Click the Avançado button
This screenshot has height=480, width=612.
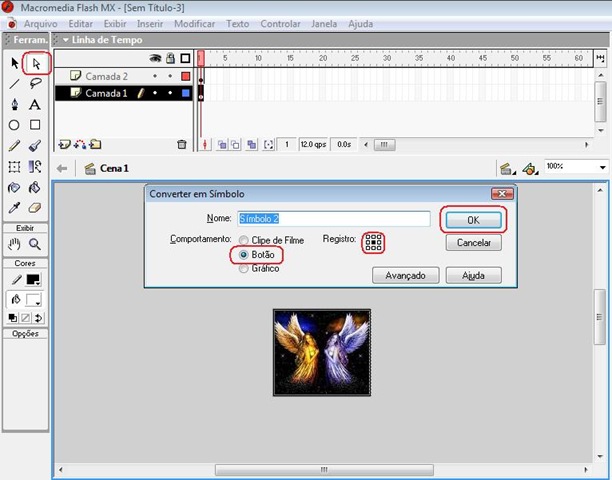(406, 276)
